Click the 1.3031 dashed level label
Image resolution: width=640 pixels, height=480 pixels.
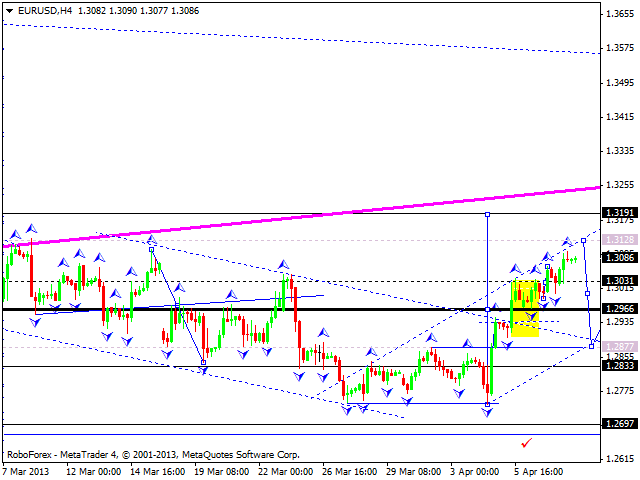coord(619,281)
